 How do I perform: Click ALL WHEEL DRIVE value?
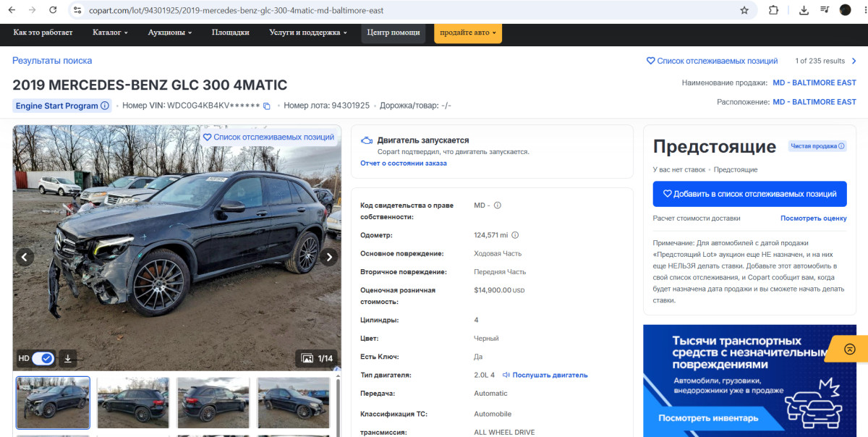(504, 433)
